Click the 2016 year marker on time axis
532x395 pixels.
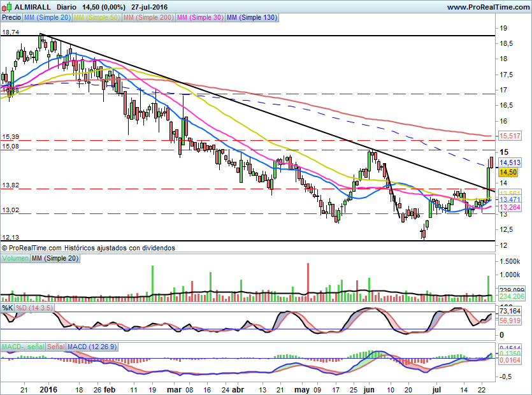[48, 389]
